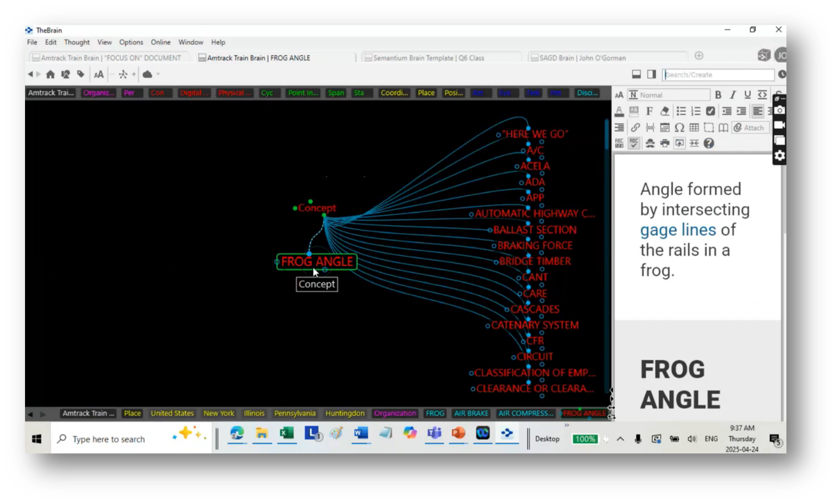This screenshot has width=837, height=504.
Task: Open the Online menu
Action: (160, 42)
